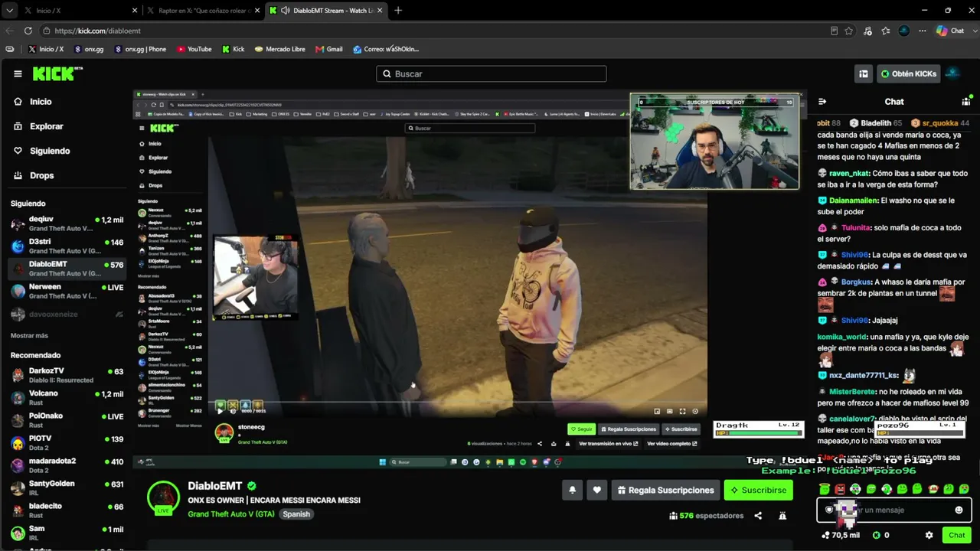Viewport: 980px width, 551px height.
Task: Open Nerween channel from followed list
Action: tap(67, 292)
